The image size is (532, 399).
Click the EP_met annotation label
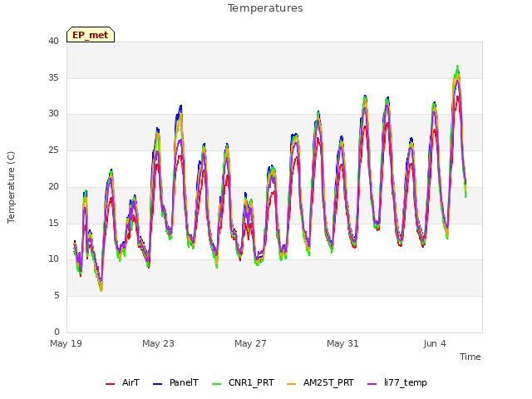click(91, 35)
